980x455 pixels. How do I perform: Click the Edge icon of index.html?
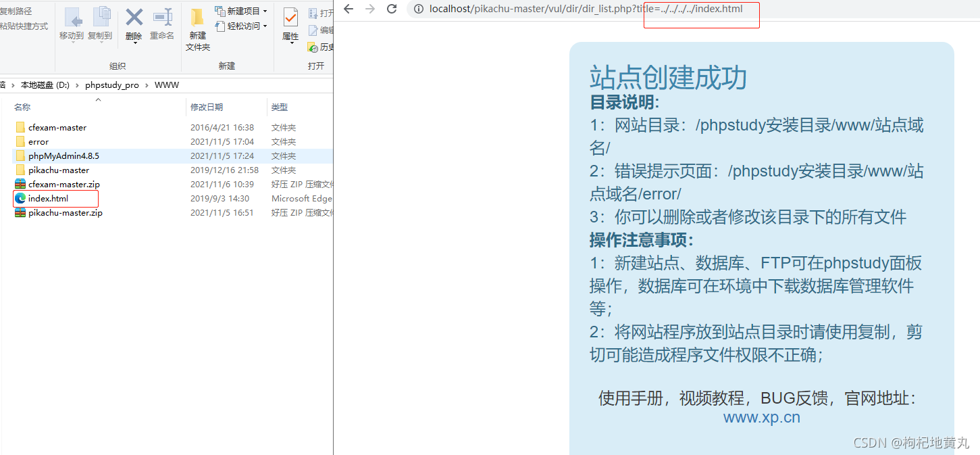tap(20, 198)
